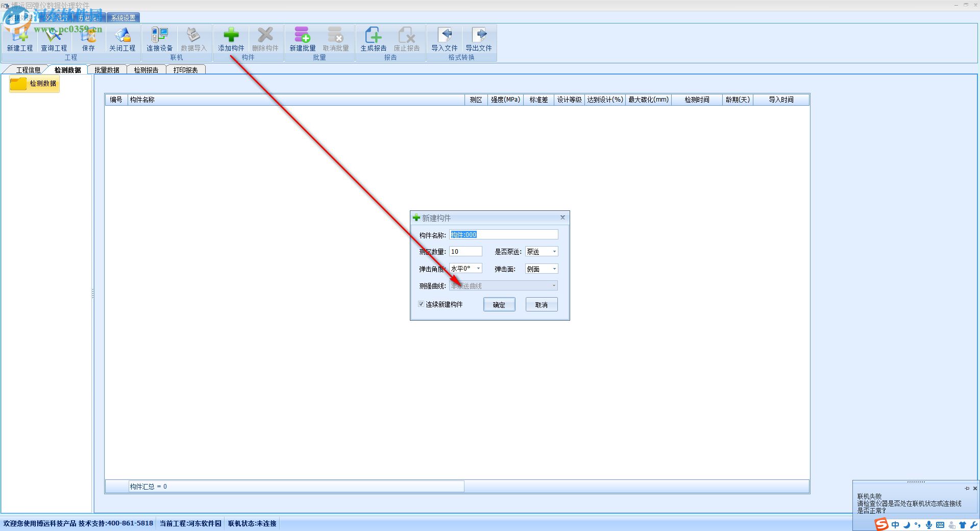Click the 龄期(天) column header
The height and width of the screenshot is (531, 980).
tap(738, 100)
